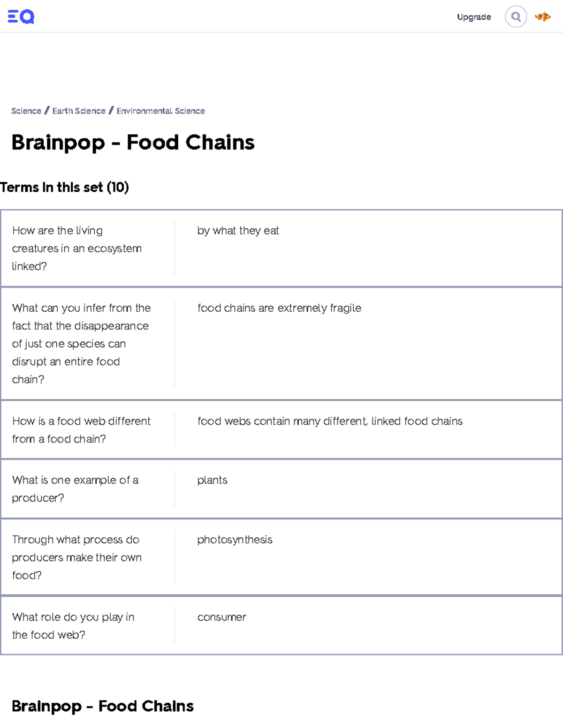This screenshot has width=563, height=728.
Task: Select the 'How is a food web different' question
Action: coord(81,430)
